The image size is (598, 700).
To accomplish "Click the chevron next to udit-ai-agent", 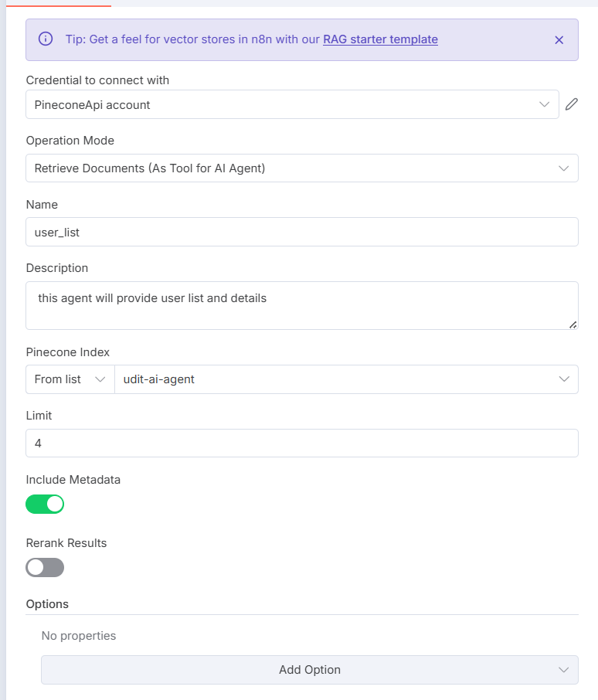I will 563,379.
